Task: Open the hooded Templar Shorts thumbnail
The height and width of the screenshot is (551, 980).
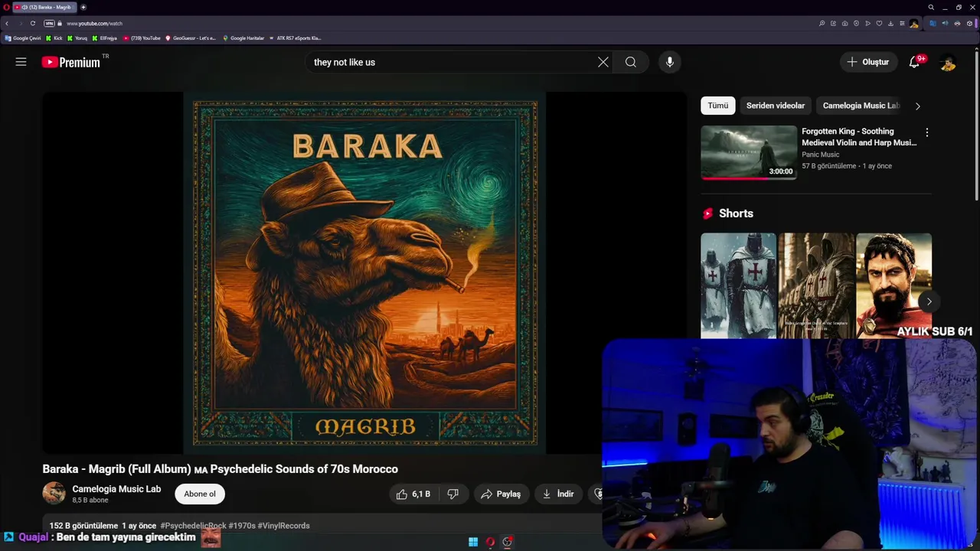Action: (x=816, y=285)
